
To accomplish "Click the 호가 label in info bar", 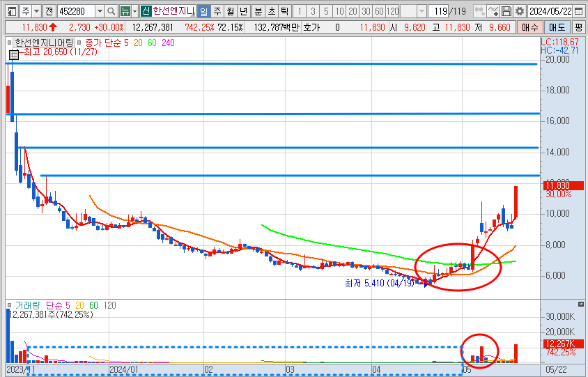I will (x=311, y=27).
